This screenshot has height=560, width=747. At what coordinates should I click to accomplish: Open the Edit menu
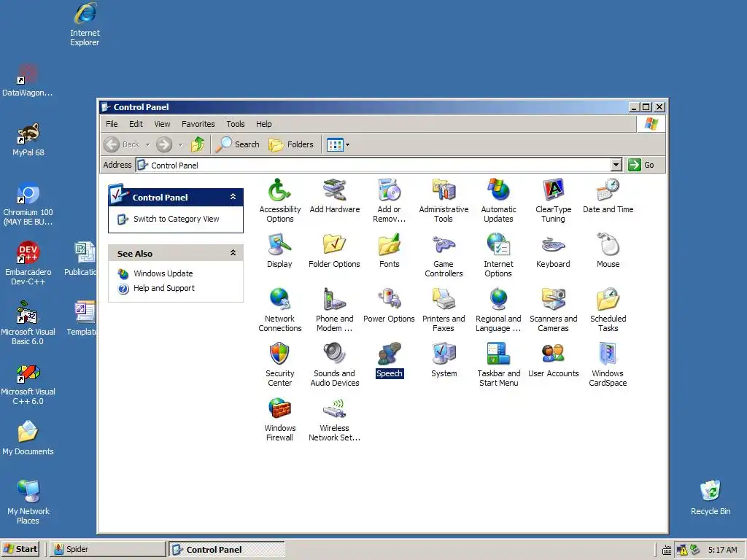coord(136,124)
